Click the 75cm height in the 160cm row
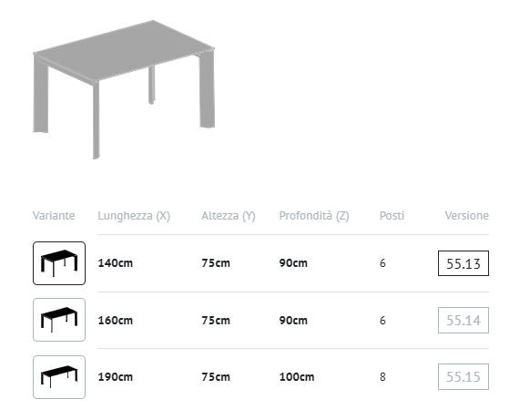 coord(216,321)
